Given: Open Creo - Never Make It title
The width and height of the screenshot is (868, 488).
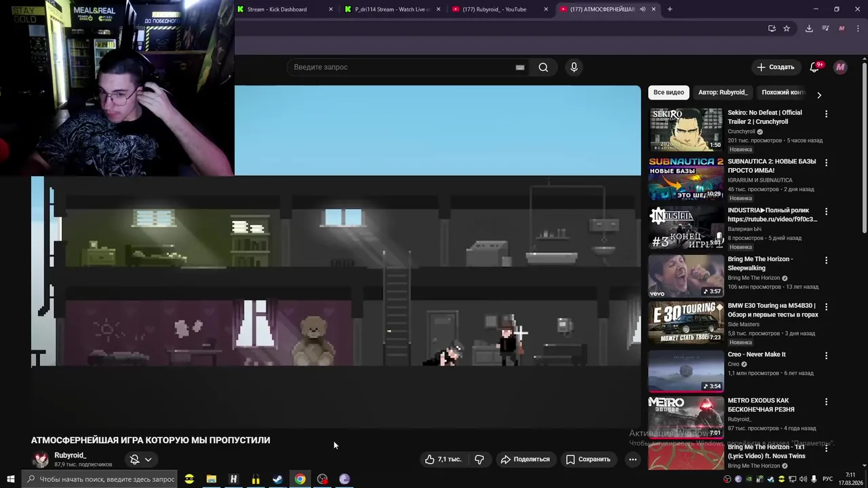Looking at the screenshot, I should (x=757, y=354).
